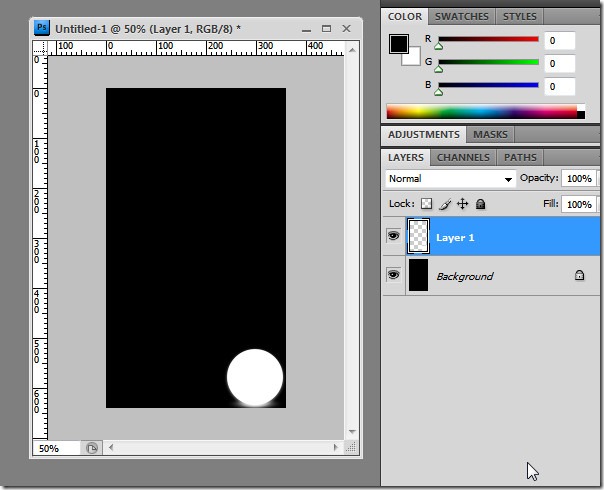The width and height of the screenshot is (604, 490).
Task: Click the lock image pixels brush icon
Action: pos(445,204)
